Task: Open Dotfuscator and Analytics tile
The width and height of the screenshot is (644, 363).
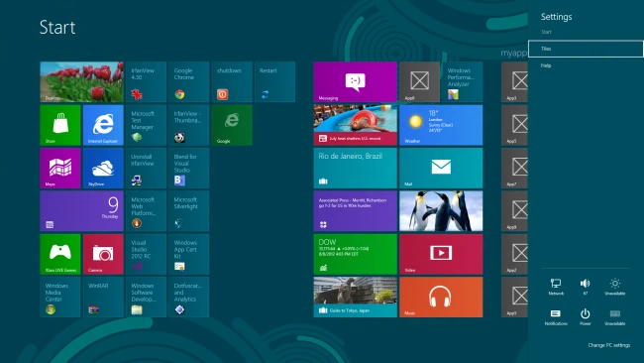Action: tap(189, 298)
